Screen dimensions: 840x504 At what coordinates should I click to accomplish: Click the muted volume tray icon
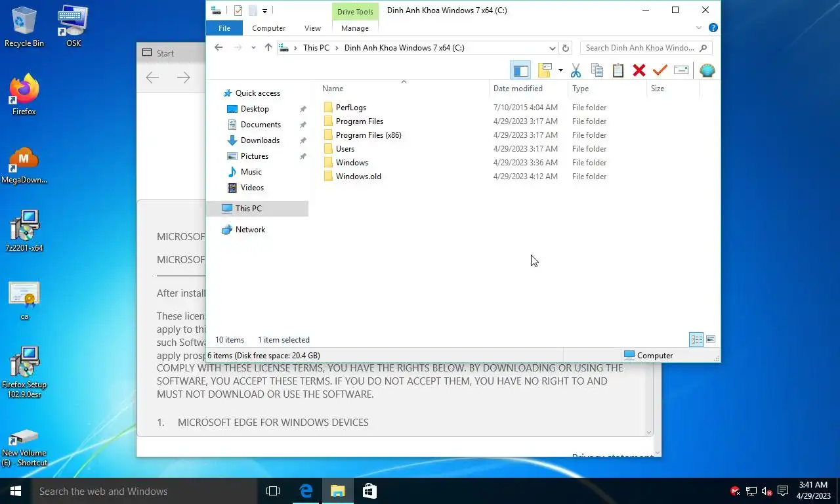(766, 491)
